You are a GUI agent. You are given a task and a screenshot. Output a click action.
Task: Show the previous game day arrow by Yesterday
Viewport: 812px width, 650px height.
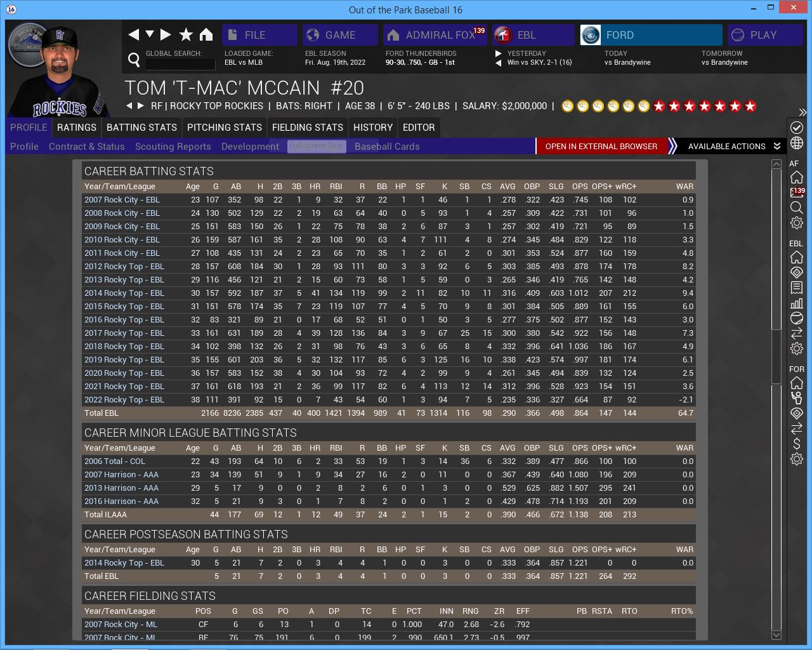(499, 63)
